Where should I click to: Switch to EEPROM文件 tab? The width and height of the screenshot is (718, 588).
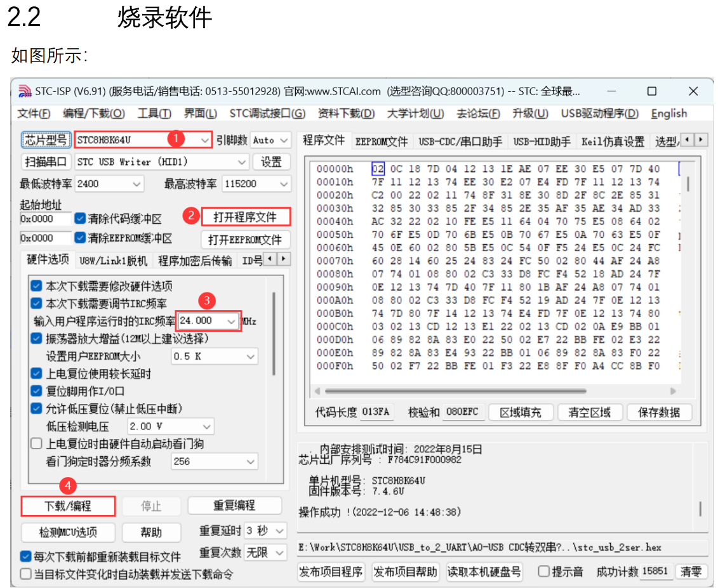[x=382, y=141]
